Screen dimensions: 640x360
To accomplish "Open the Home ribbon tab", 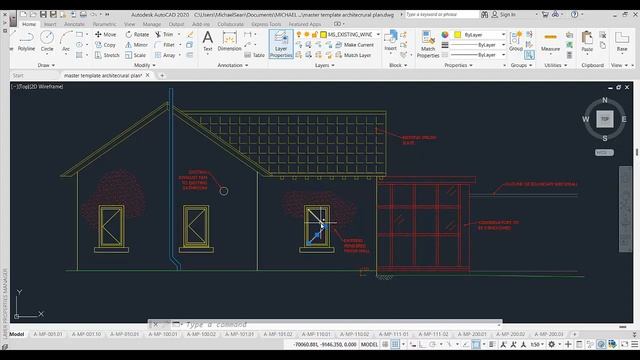I will (29, 24).
